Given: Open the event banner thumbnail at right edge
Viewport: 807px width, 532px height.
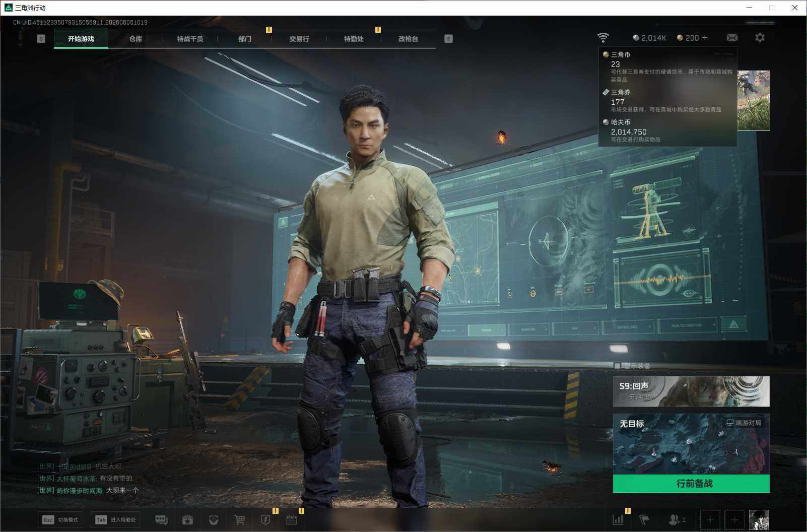Looking at the screenshot, I should point(753,100).
